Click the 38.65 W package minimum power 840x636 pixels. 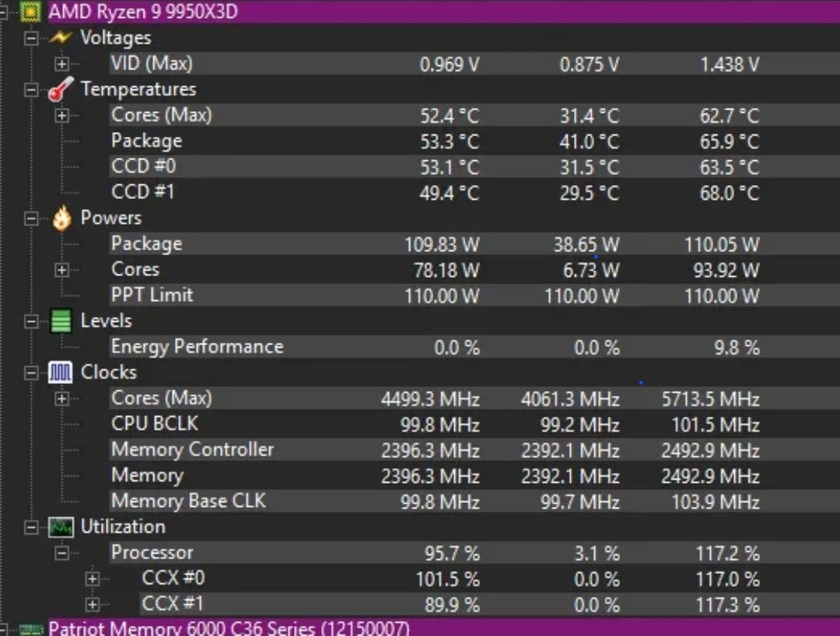click(586, 245)
